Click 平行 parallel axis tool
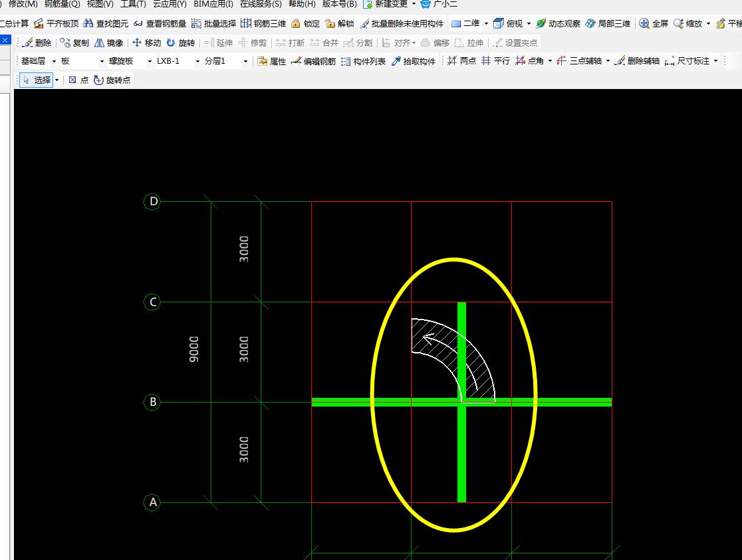This screenshot has width=742, height=560. pyautogui.click(x=495, y=61)
